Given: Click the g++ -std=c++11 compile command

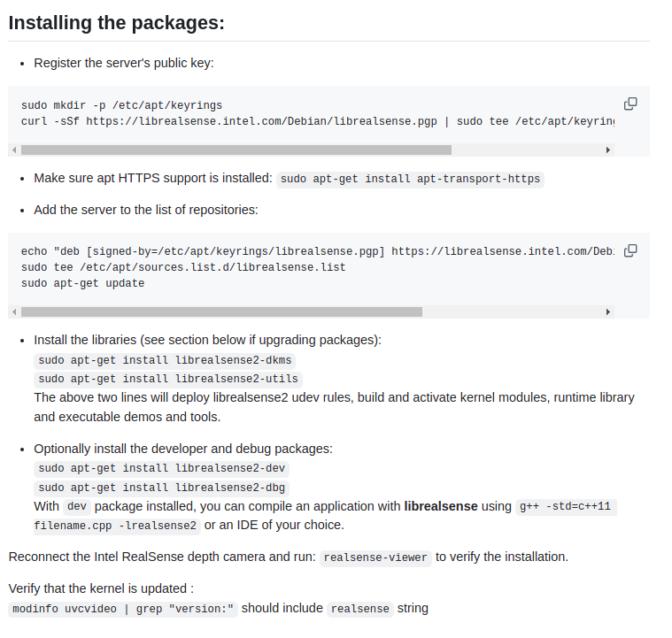Looking at the screenshot, I should (x=566, y=507).
